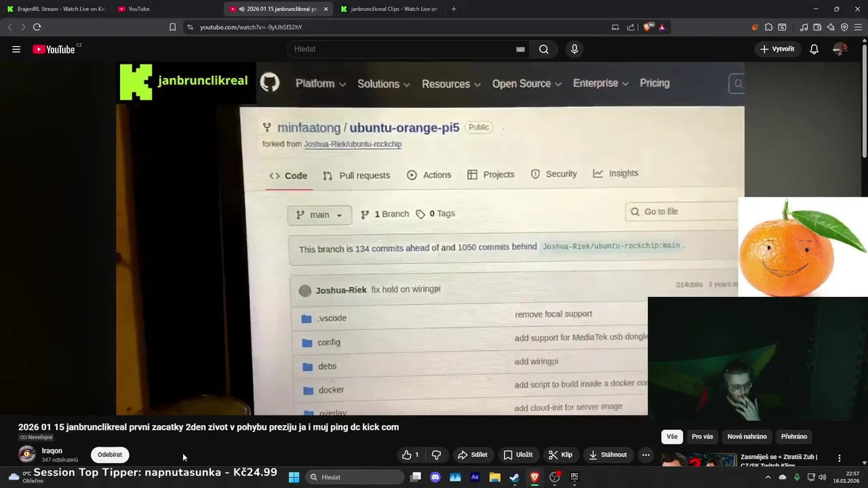868x488 pixels.
Task: Open the Brave VPN shield icon
Action: (844, 27)
